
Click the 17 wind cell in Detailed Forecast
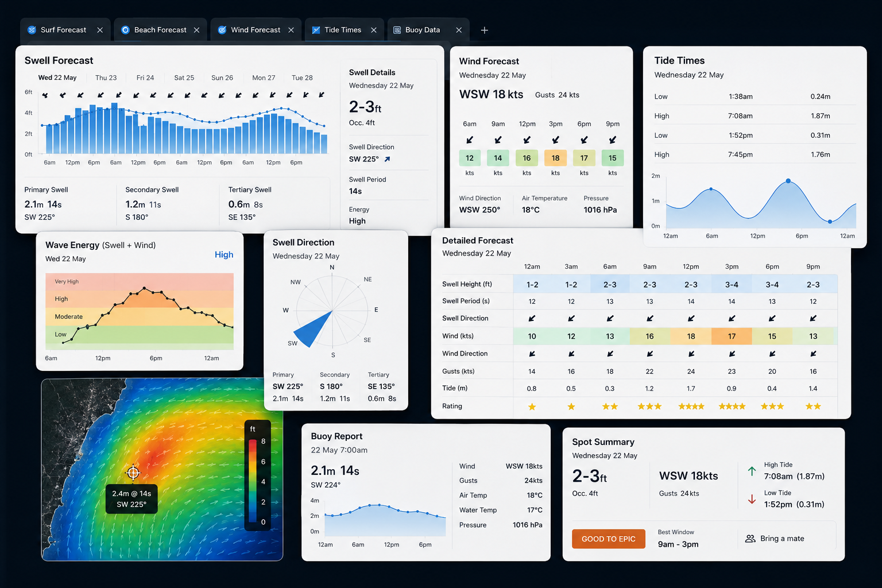tap(732, 336)
